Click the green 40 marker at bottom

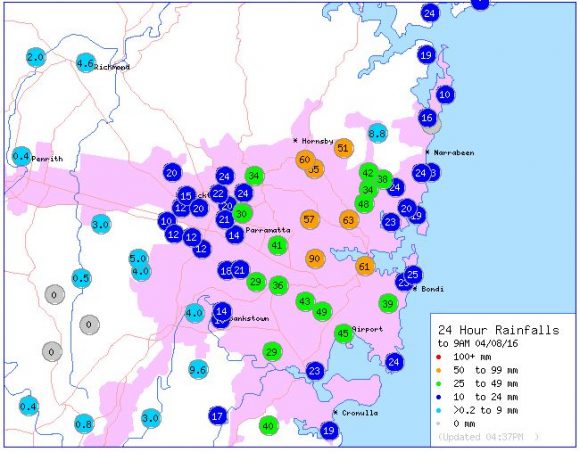(269, 426)
